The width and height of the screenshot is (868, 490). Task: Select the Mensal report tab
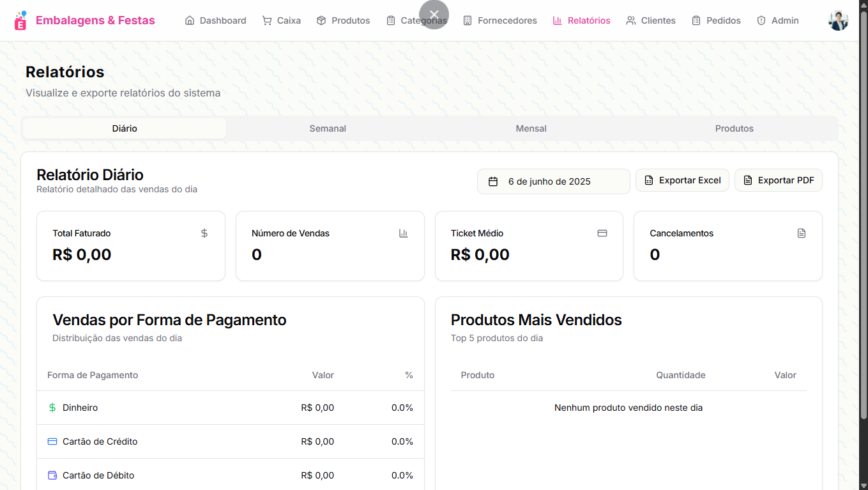(531, 128)
